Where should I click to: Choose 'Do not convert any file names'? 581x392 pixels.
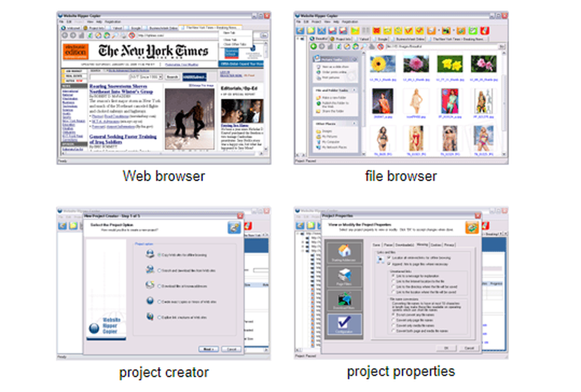point(393,315)
